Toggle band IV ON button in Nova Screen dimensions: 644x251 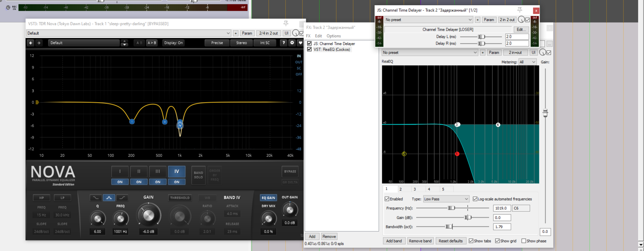pos(177,182)
